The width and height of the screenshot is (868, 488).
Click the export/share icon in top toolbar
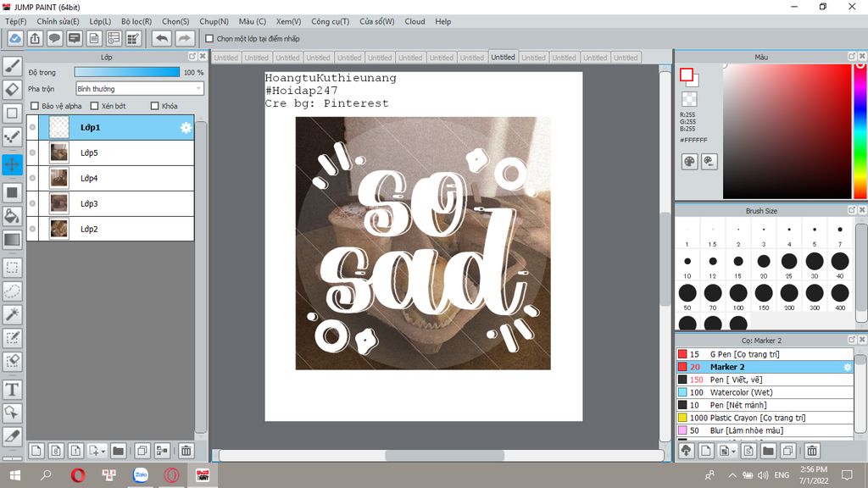click(35, 38)
